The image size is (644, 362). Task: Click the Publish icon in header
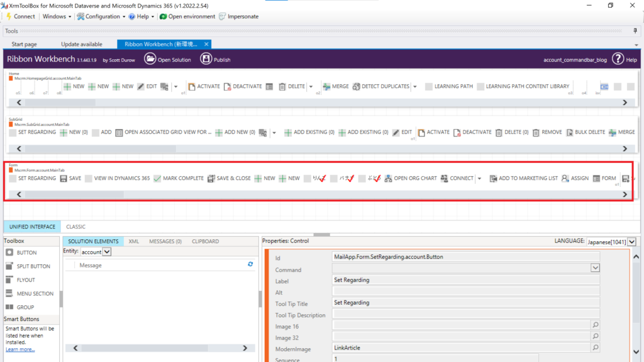(x=206, y=59)
